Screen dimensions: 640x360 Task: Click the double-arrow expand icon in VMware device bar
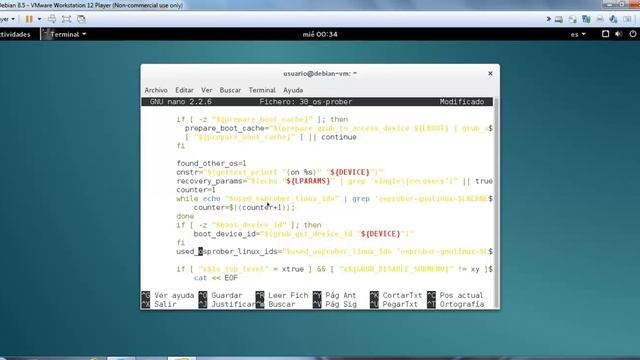[549, 19]
